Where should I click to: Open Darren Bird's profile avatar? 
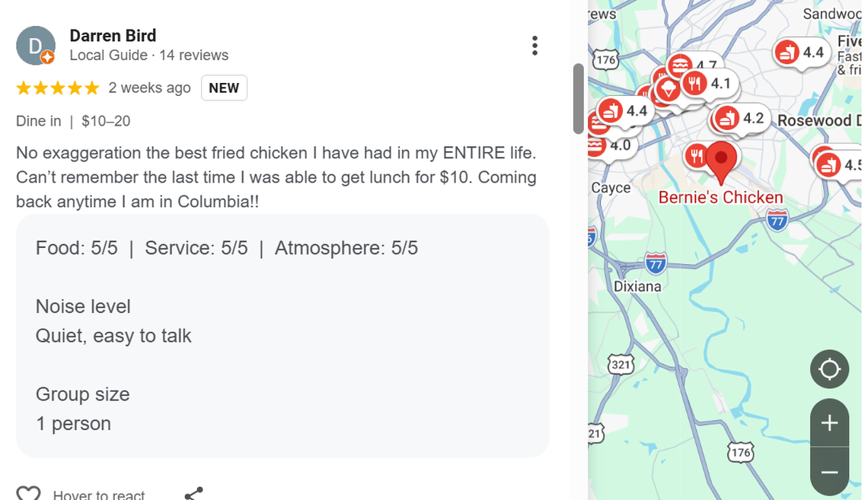click(35, 46)
